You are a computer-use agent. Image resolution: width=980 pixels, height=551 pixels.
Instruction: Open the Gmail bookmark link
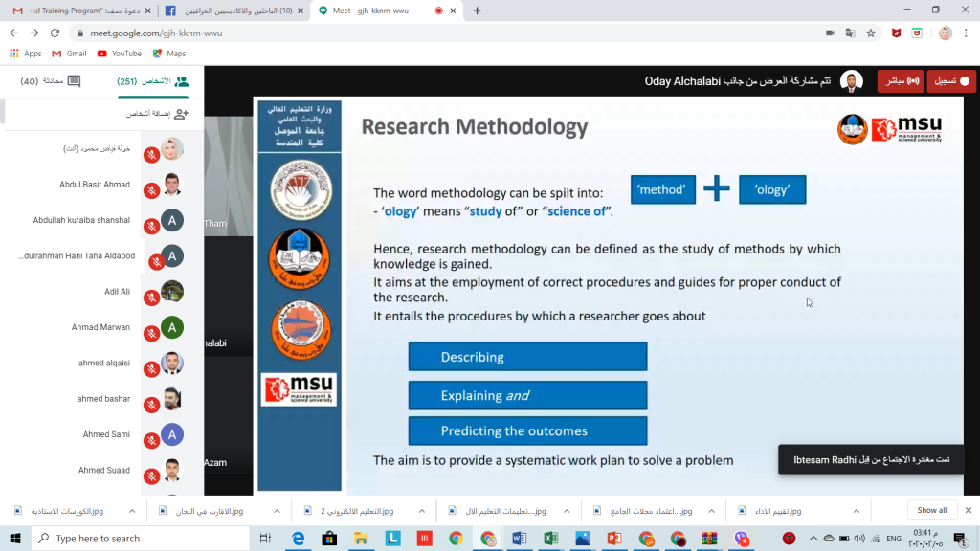(70, 54)
